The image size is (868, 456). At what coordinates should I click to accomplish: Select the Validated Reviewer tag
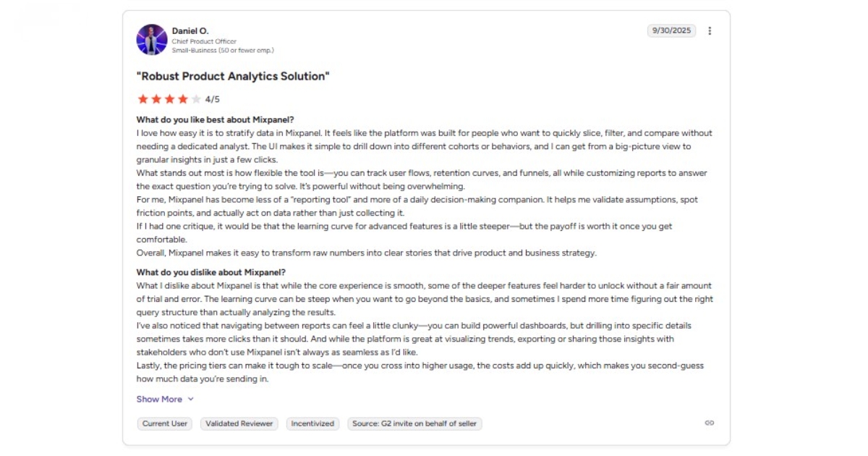coord(239,423)
